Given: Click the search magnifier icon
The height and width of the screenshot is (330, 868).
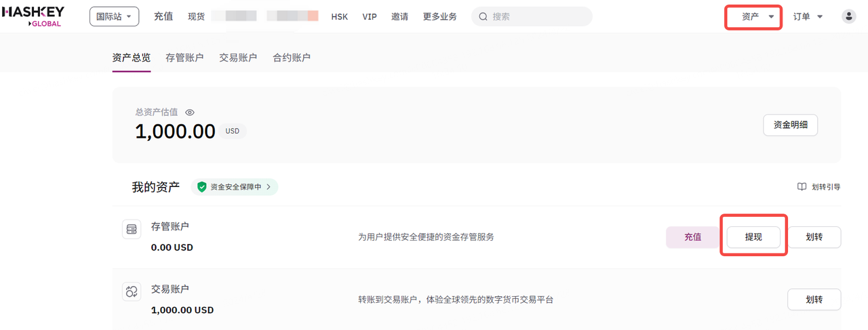Looking at the screenshot, I should 484,17.
